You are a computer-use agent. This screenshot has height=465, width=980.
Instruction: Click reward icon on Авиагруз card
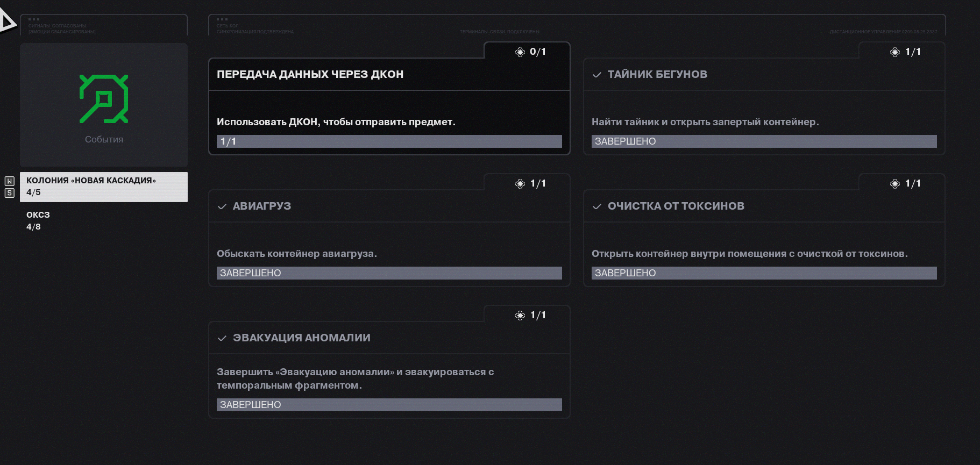520,184
